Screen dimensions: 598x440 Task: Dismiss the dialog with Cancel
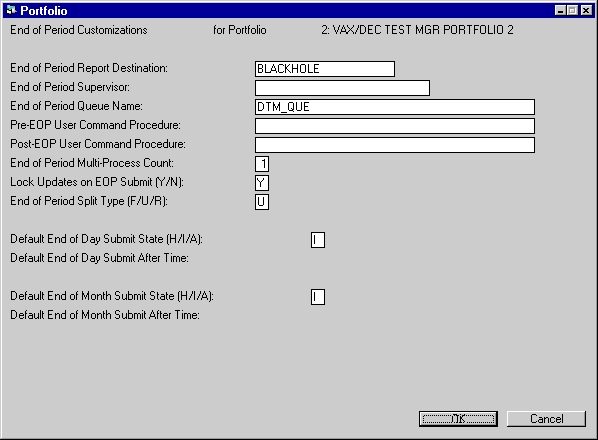point(547,419)
